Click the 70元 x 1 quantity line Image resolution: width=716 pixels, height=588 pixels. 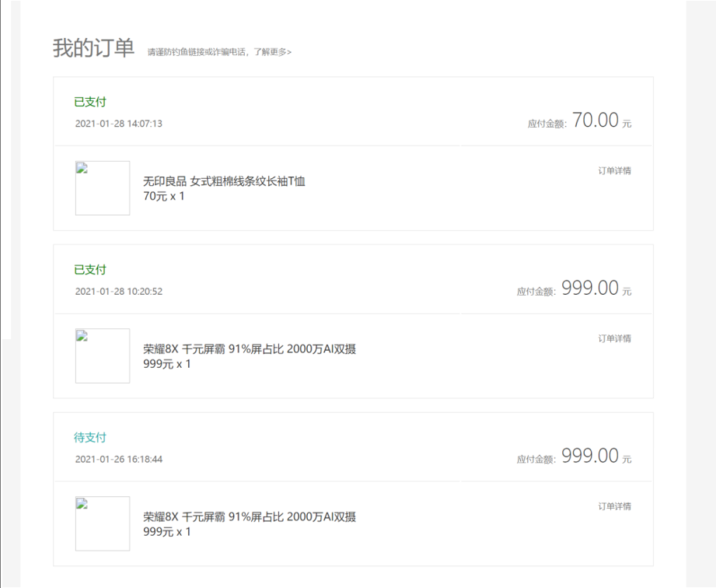point(164,197)
